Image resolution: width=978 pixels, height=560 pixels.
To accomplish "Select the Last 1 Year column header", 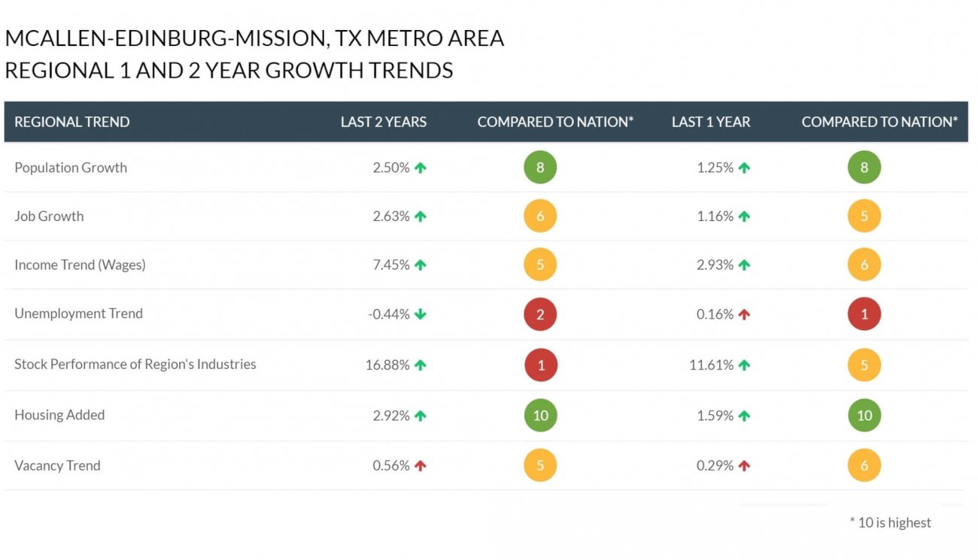I will 711,122.
